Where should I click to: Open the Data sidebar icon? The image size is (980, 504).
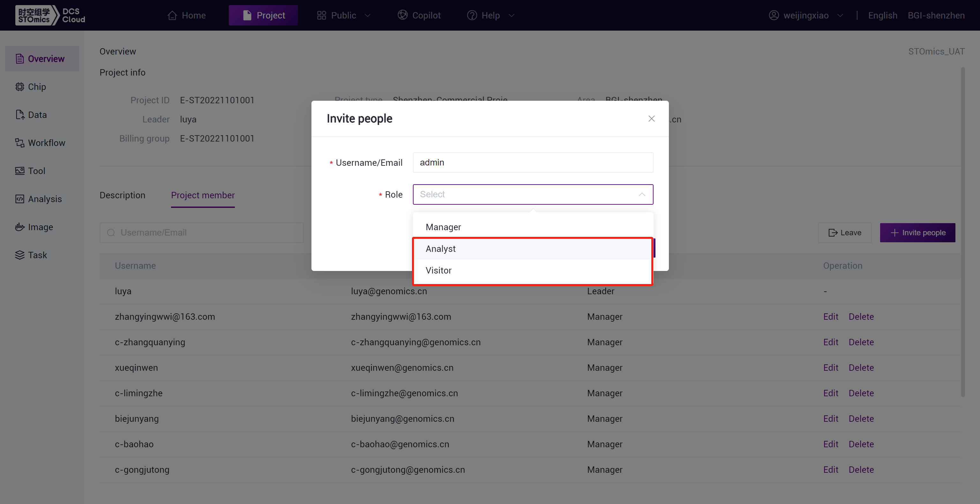tap(19, 115)
